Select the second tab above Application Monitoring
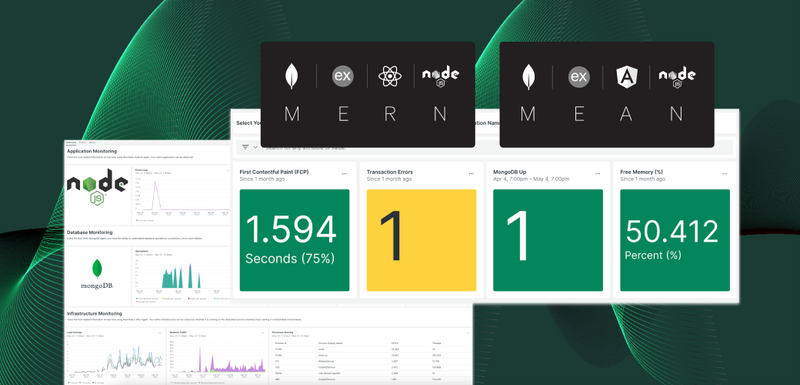The width and height of the screenshot is (800, 385). tap(83, 142)
